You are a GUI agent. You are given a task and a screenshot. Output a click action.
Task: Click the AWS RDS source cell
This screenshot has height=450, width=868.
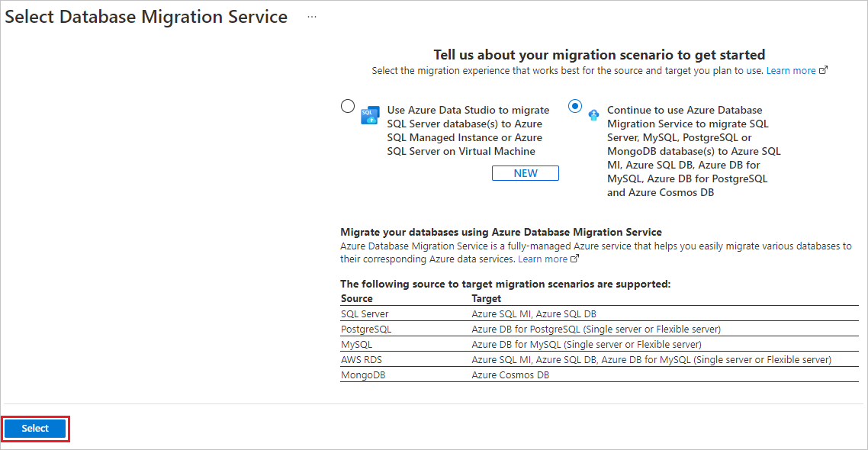coord(362,360)
